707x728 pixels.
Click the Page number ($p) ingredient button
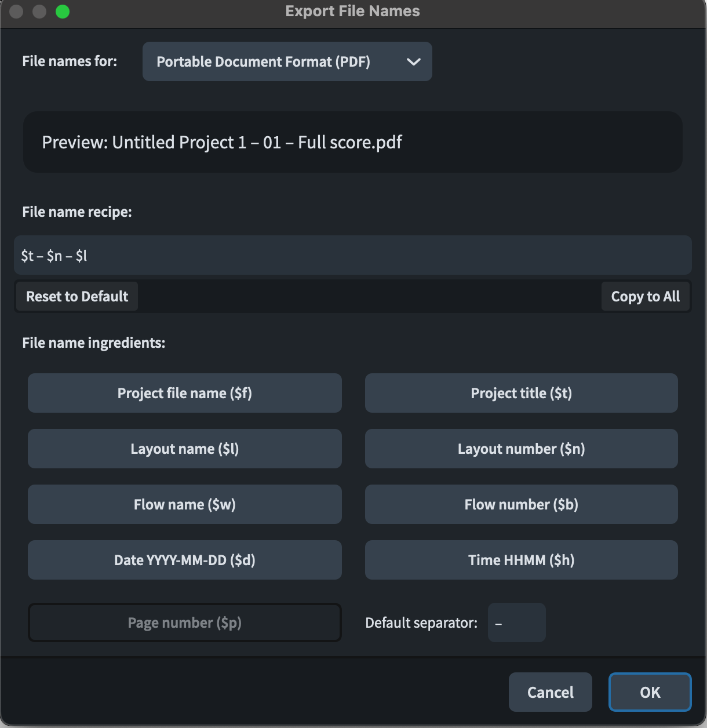click(184, 623)
